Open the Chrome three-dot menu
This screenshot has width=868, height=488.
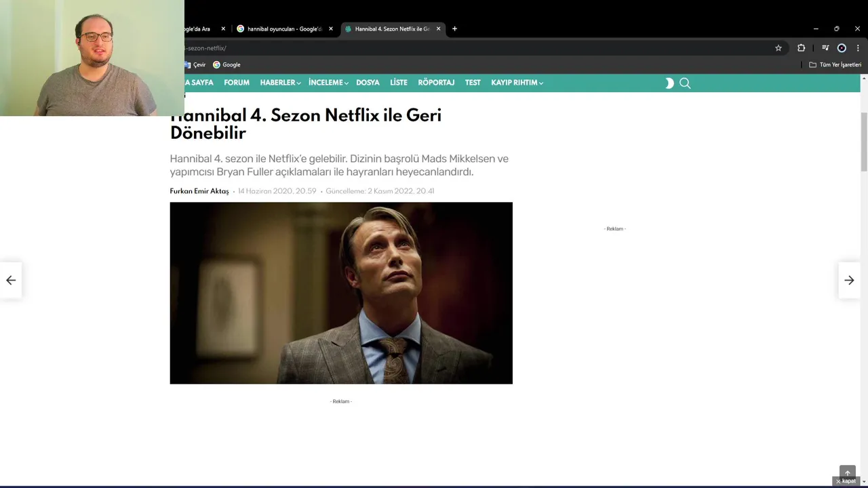click(x=858, y=48)
